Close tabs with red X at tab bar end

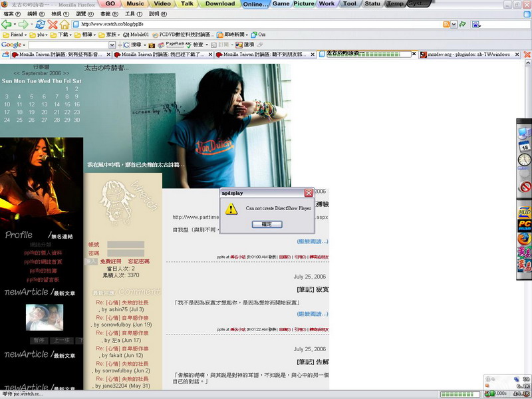point(527,55)
